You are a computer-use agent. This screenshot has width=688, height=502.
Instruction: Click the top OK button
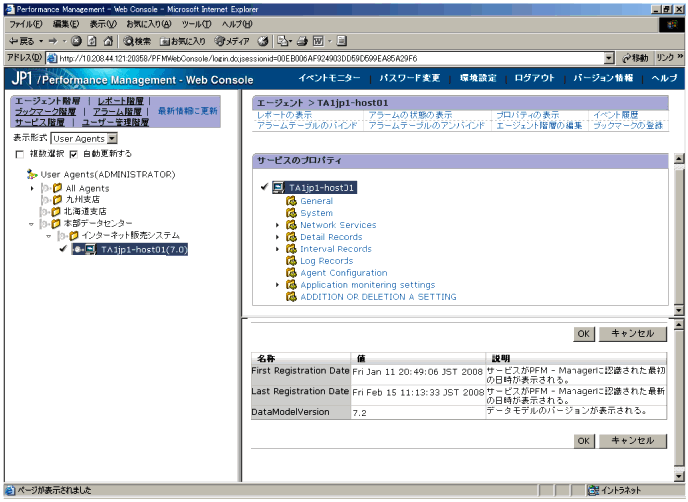(x=584, y=334)
